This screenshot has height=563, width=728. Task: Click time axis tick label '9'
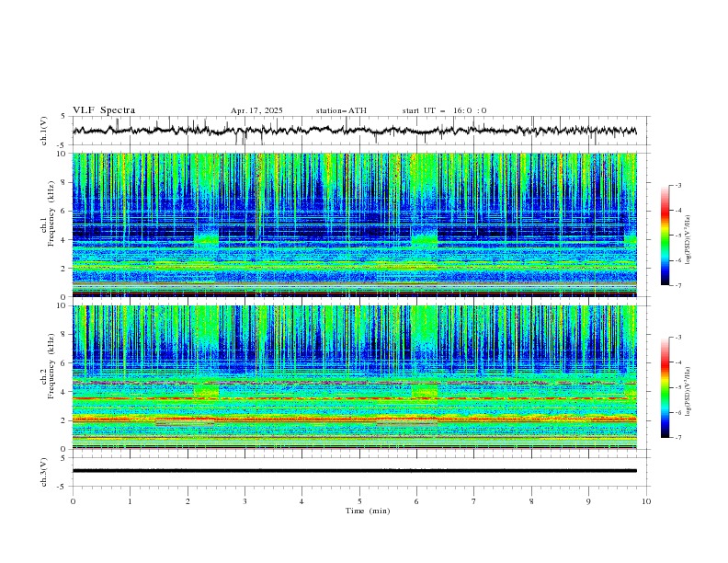click(x=588, y=501)
